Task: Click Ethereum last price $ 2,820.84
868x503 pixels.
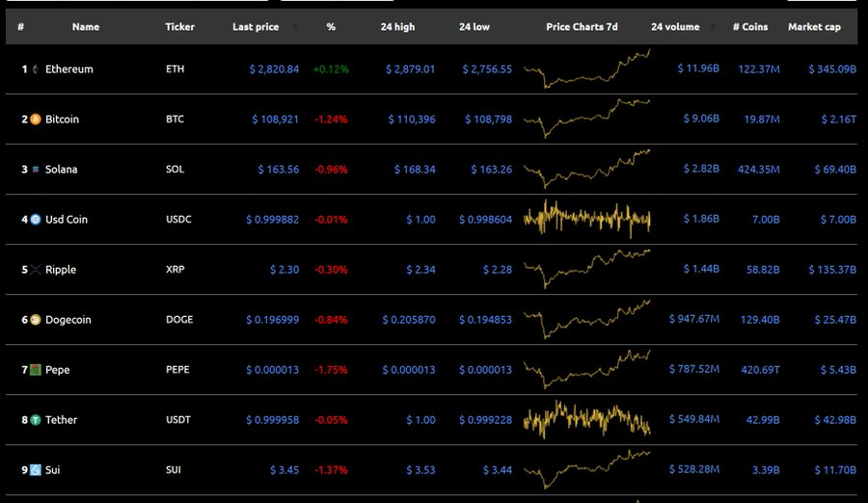Action: click(x=274, y=69)
